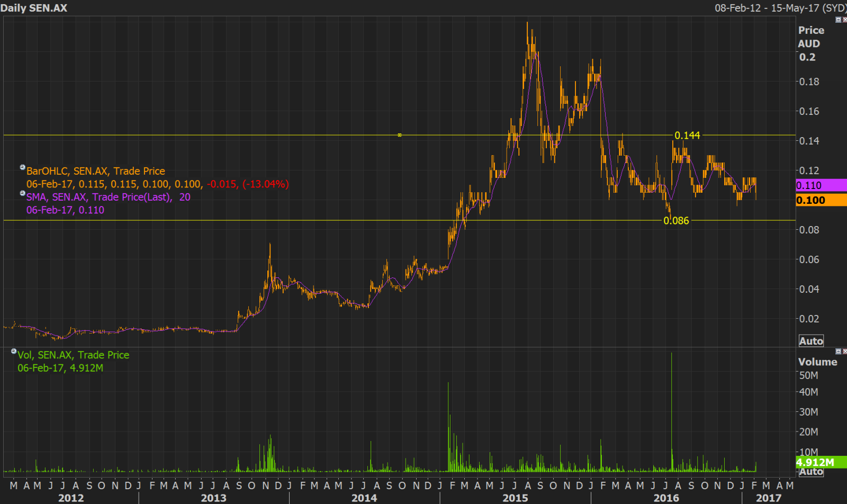
Task: Select the SMA, SEN.AX, Trade Price(Last) legend
Action: [x=109, y=197]
